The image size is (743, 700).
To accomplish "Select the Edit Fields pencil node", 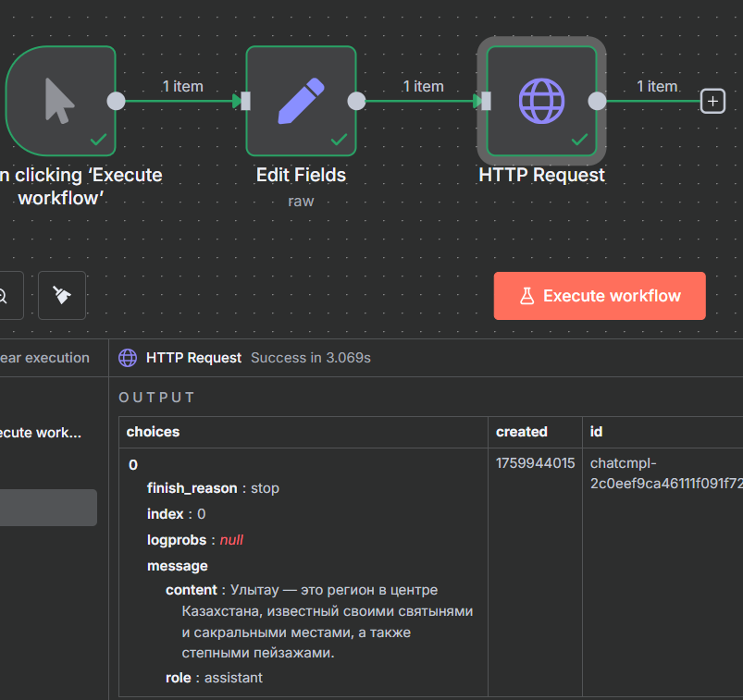I will [x=301, y=100].
